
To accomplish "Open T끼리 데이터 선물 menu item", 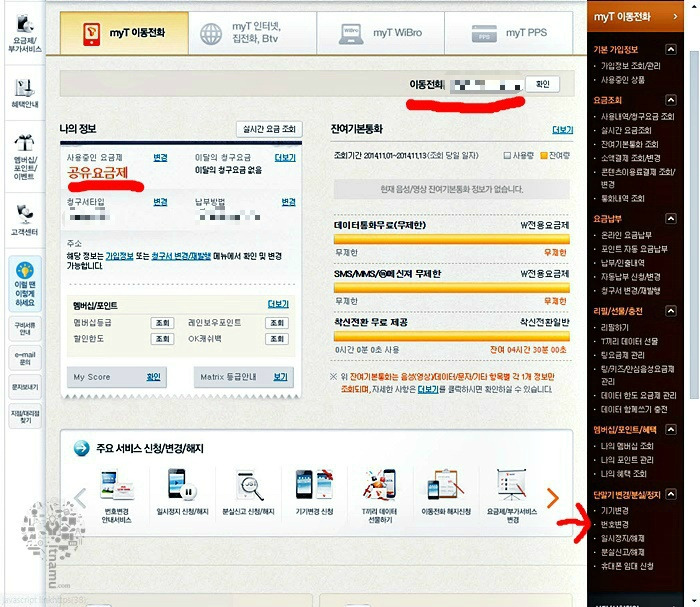I will tap(629, 341).
